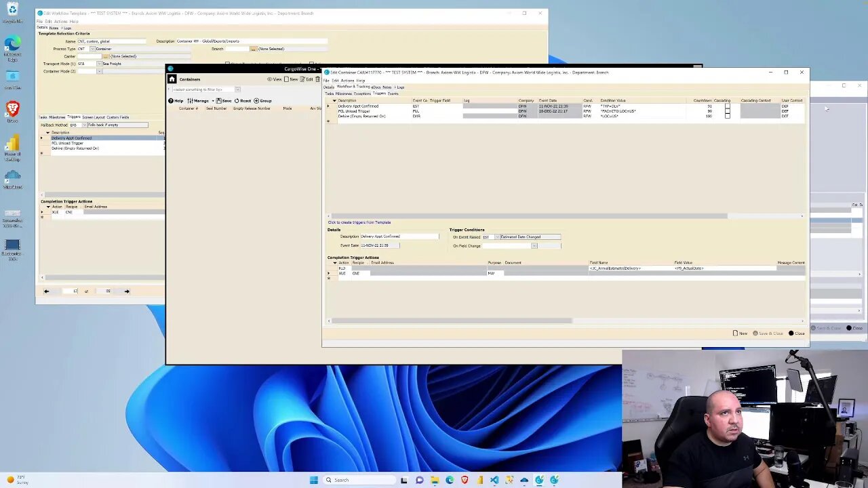Click Close button in Edit Container footer
This screenshot has height=488, width=868.
pyautogui.click(x=796, y=333)
